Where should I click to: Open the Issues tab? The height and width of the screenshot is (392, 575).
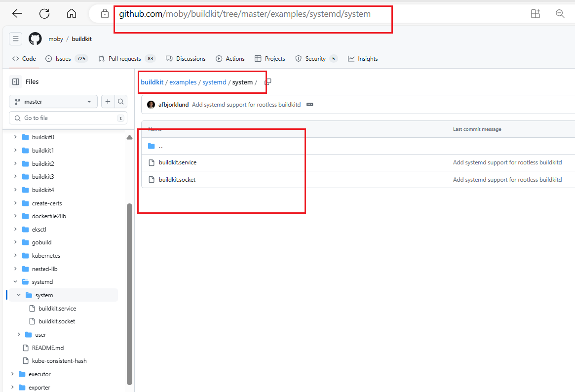pyautogui.click(x=66, y=59)
